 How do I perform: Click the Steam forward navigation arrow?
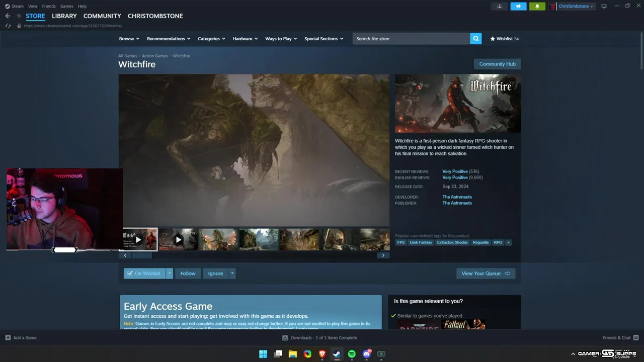[18, 16]
